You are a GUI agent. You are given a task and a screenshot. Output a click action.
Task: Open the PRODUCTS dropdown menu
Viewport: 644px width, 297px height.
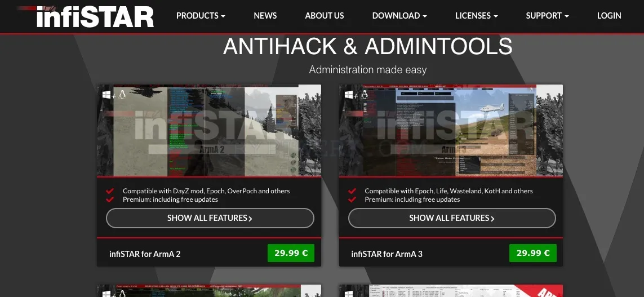coord(201,16)
